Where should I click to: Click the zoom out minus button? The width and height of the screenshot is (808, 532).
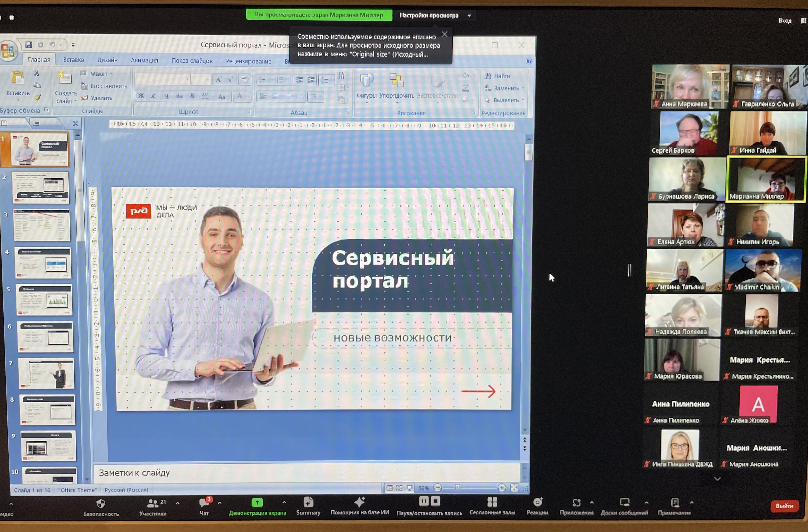point(438,488)
